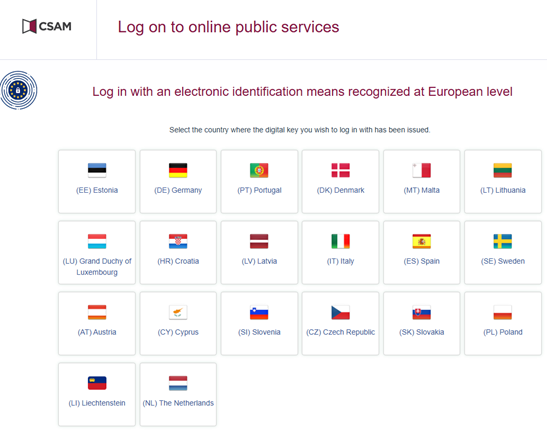Select the Spain flag icon
The height and width of the screenshot is (431, 547).
coord(421,241)
